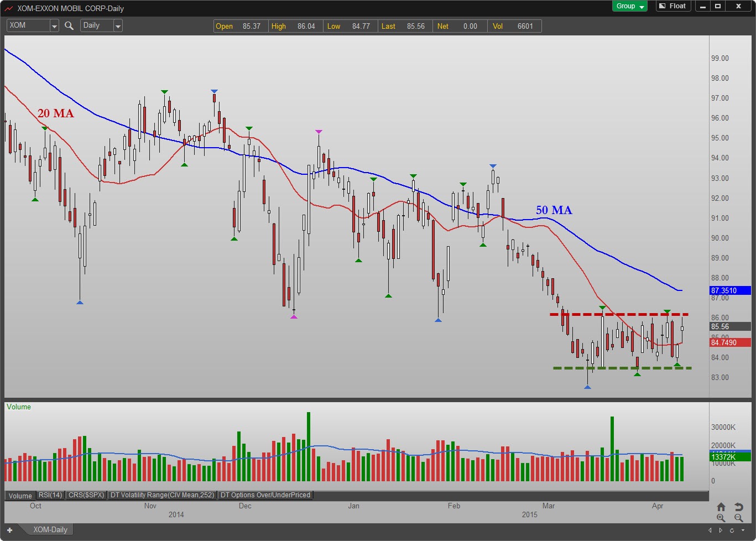Click the red dashed resistance line
Screen dimensions: 756x541
619,314
